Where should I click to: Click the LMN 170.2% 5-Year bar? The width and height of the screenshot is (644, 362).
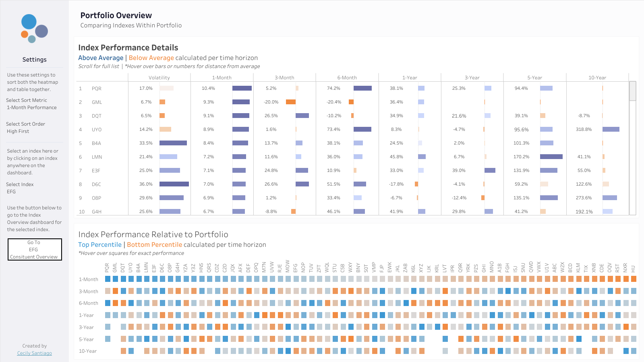pyautogui.click(x=551, y=157)
